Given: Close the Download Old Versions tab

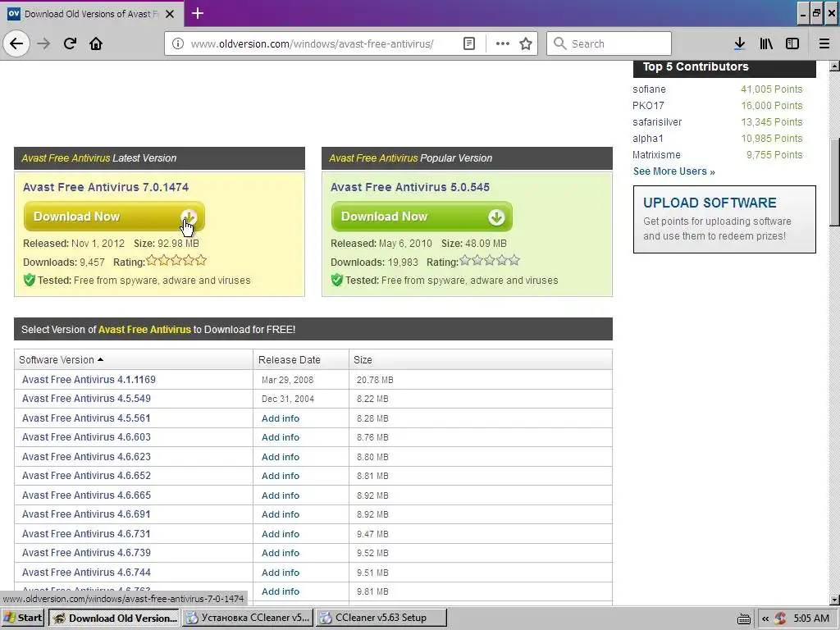Looking at the screenshot, I should (170, 14).
